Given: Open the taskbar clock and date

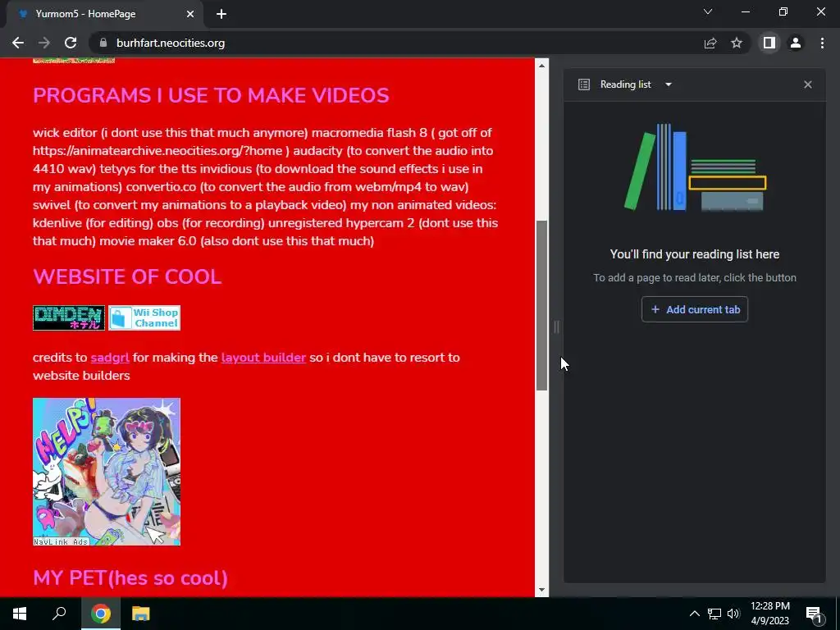Looking at the screenshot, I should tap(769, 614).
